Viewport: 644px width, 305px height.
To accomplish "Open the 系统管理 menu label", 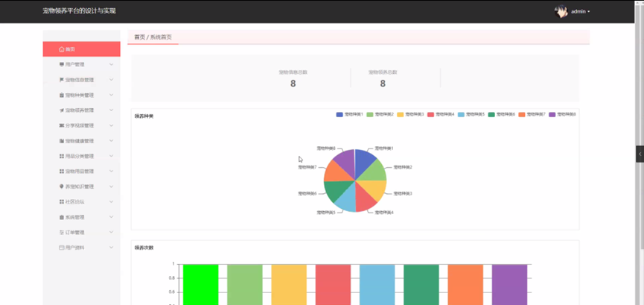I will tap(74, 217).
